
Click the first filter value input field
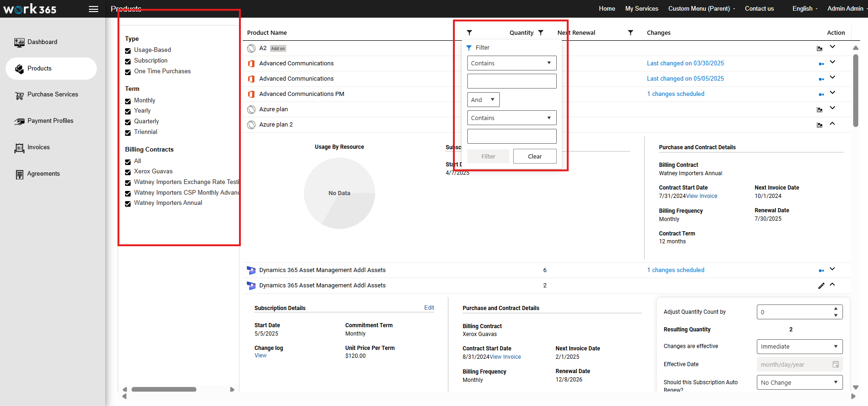pyautogui.click(x=512, y=81)
